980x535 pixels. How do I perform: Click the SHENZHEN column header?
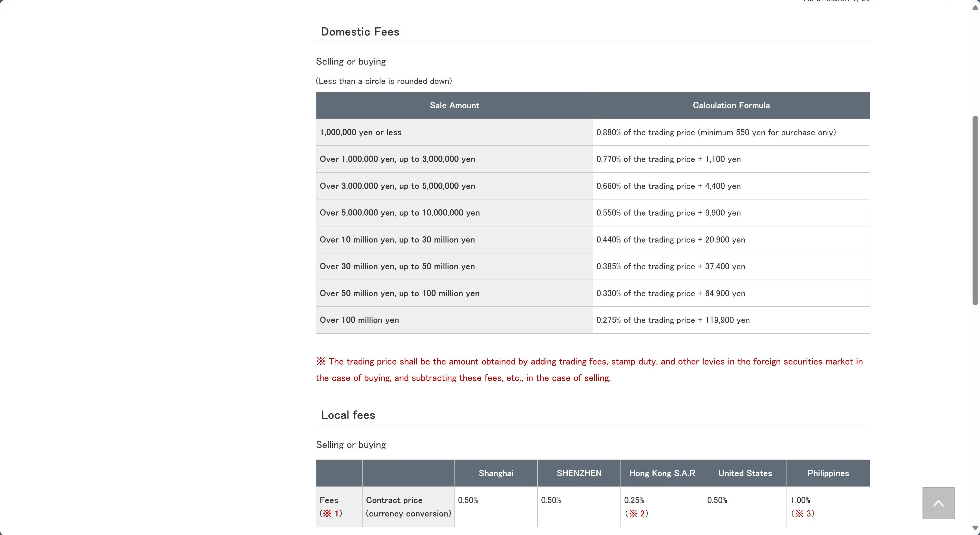pyautogui.click(x=579, y=473)
